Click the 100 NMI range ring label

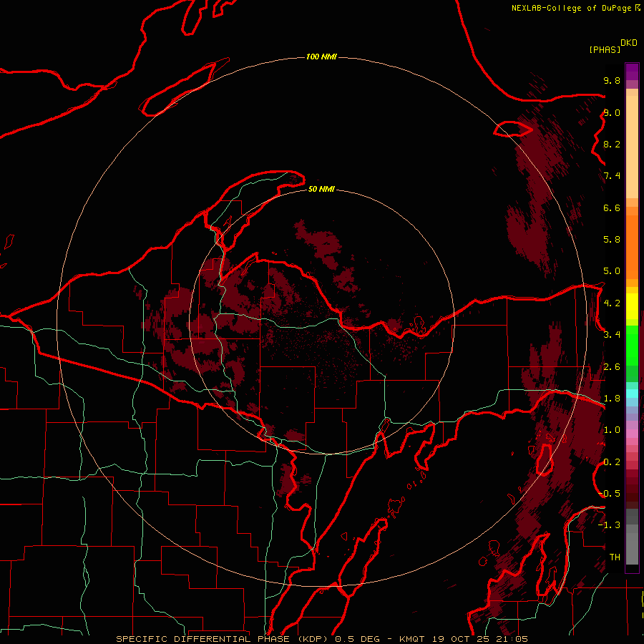[x=321, y=57]
